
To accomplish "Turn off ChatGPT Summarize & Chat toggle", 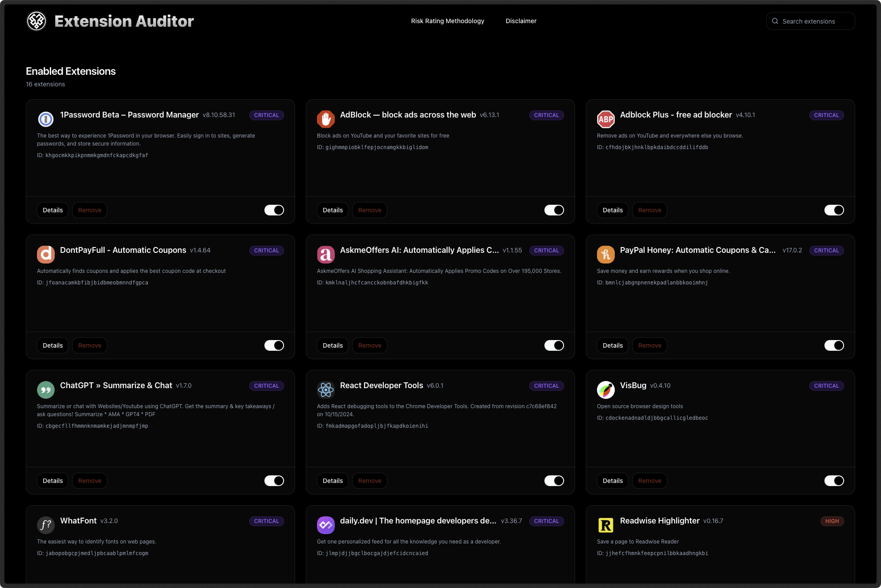I will pos(274,481).
